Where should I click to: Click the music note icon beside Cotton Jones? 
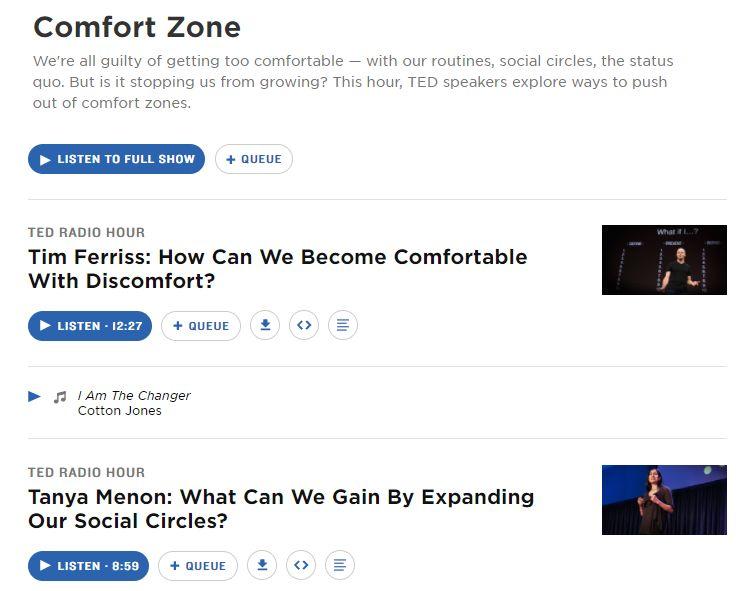60,396
